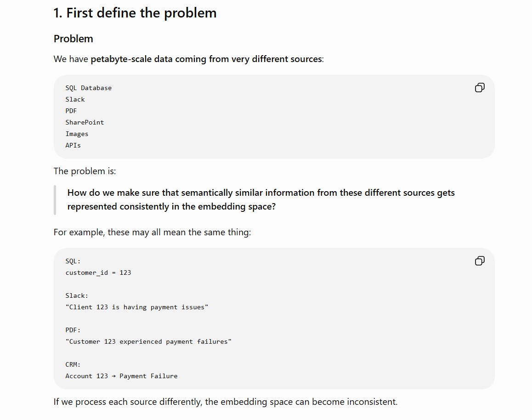Click the blockquote about embedding space consistency
532x420 pixels.
tap(261, 199)
